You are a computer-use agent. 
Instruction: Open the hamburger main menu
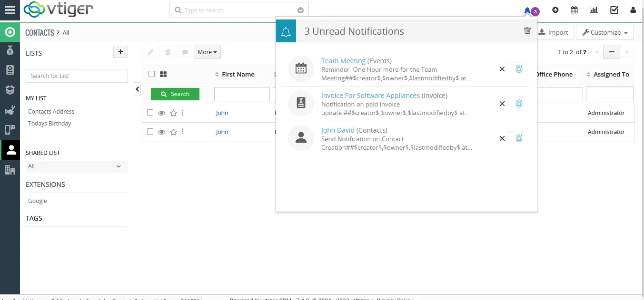pyautogui.click(x=10, y=10)
